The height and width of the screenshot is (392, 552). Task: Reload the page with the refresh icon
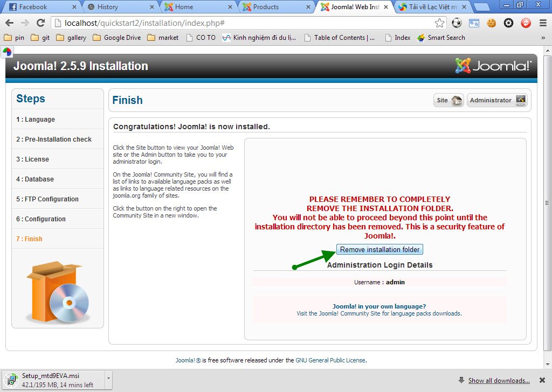[40, 23]
